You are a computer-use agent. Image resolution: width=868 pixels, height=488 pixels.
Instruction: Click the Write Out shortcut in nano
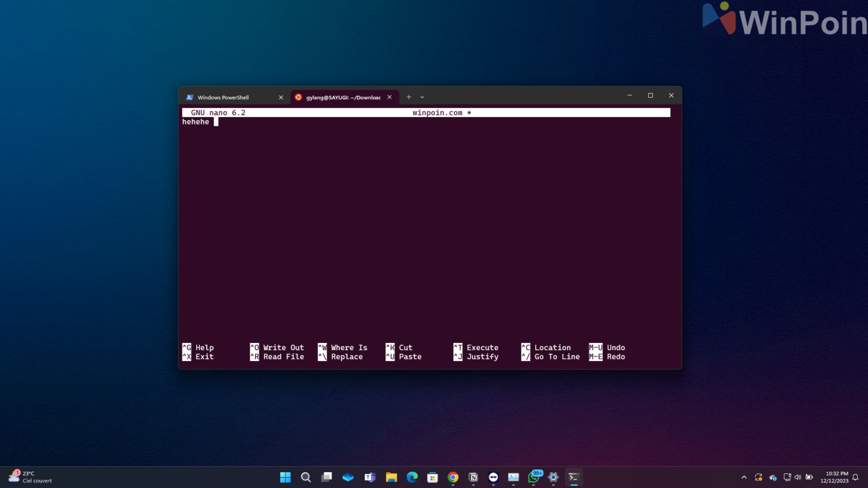(283, 347)
